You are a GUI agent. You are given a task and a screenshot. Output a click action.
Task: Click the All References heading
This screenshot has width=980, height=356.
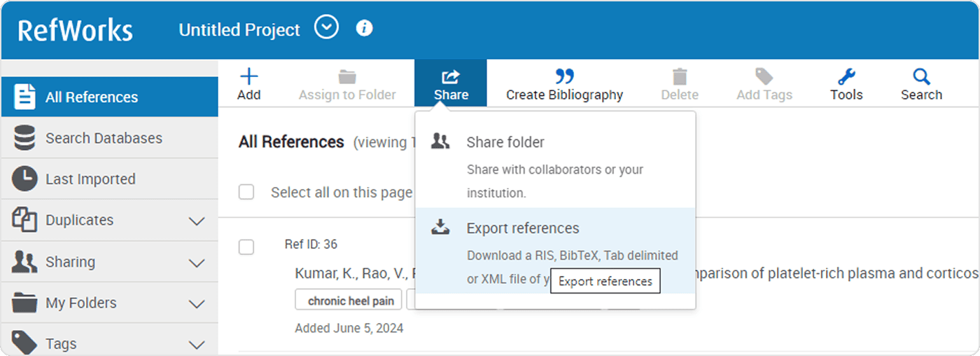click(x=291, y=142)
